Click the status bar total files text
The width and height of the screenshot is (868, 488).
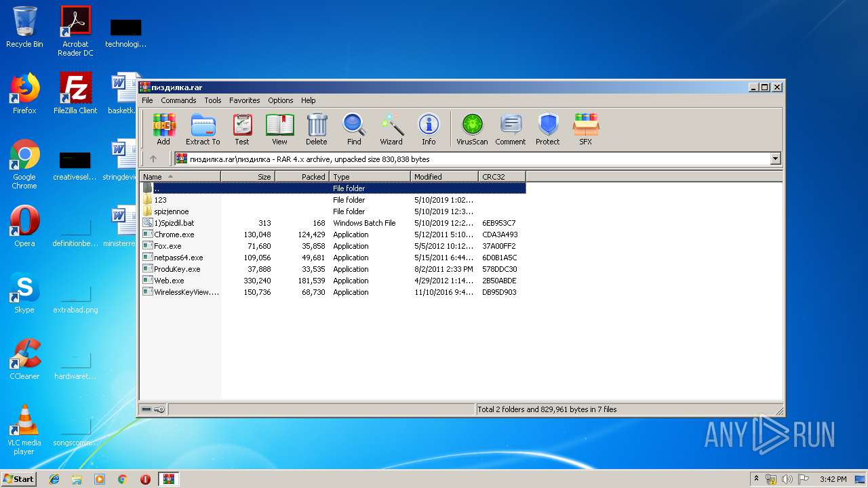coord(547,409)
